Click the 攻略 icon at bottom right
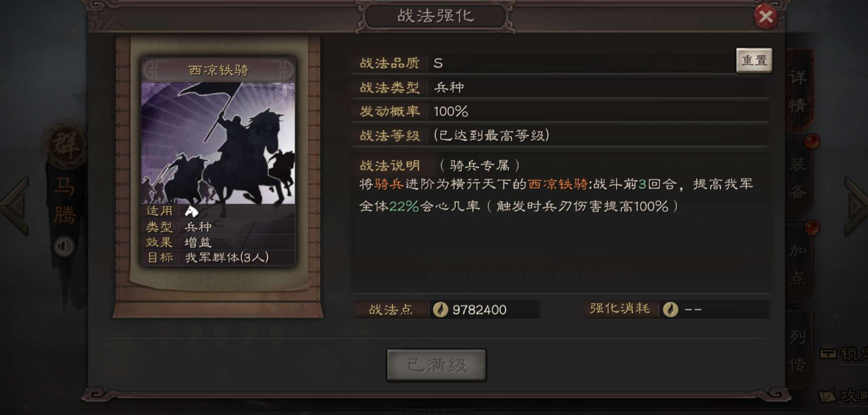Image resolution: width=868 pixels, height=415 pixels. (x=828, y=396)
